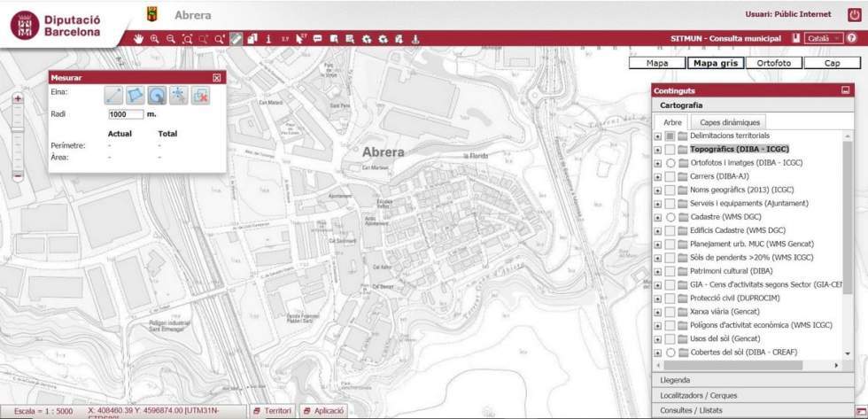Click the zoom in magnifier tool

click(155, 39)
